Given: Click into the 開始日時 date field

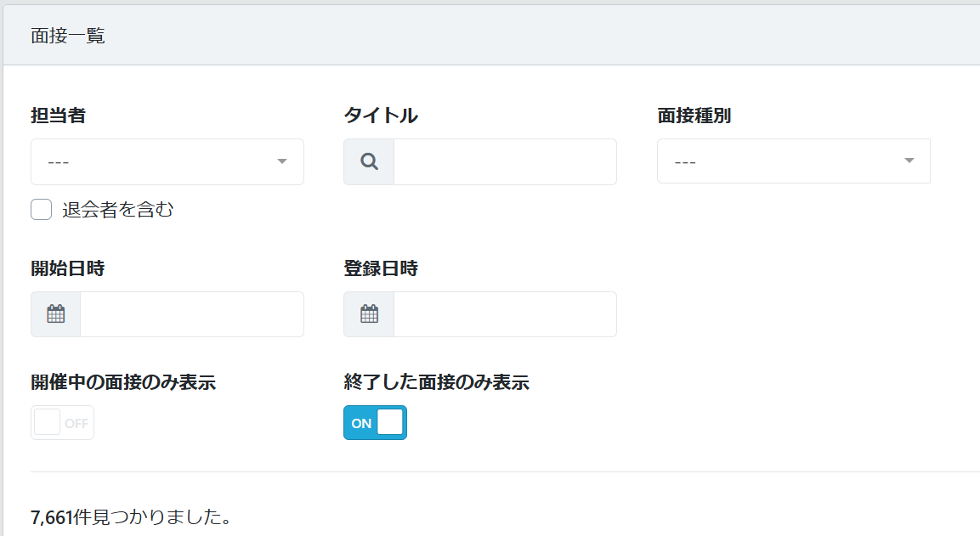Looking at the screenshot, I should pos(192,314).
